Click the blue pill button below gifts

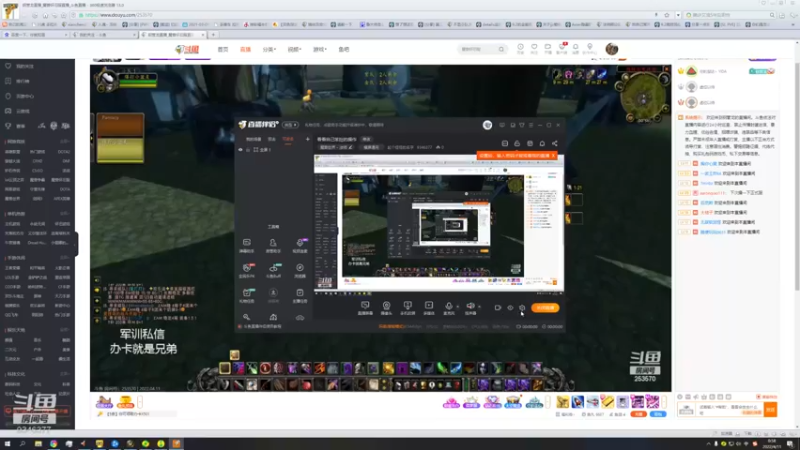[x=658, y=414]
